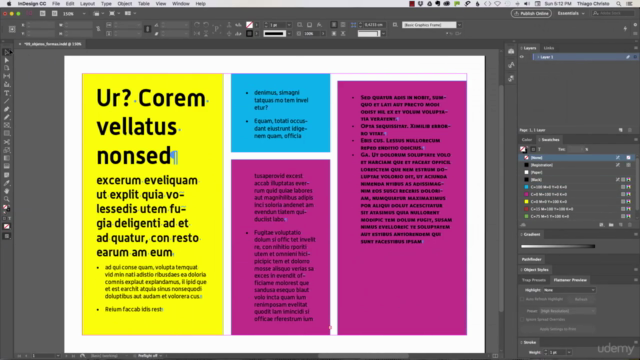Check Ignore Spread Overrides checkbox
The height and width of the screenshot is (360, 640).
click(x=522, y=320)
